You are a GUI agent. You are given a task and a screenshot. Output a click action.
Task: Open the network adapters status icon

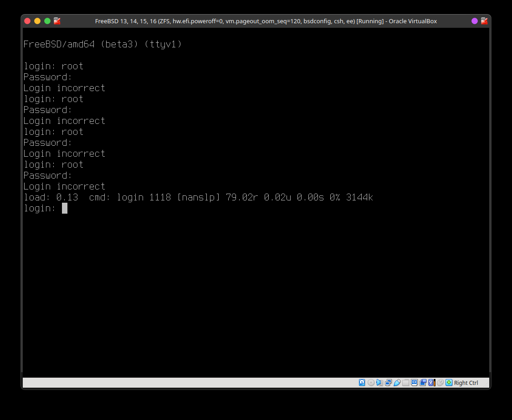(389, 383)
